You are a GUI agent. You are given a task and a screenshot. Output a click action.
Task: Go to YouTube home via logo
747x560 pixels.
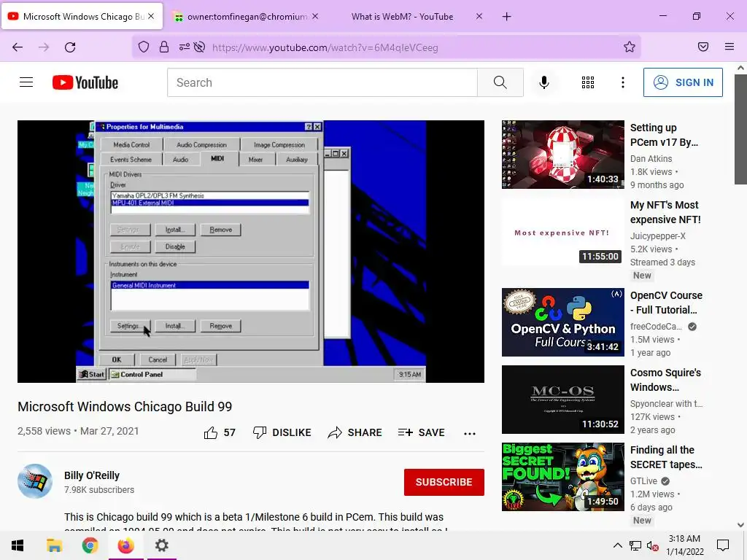coord(85,82)
